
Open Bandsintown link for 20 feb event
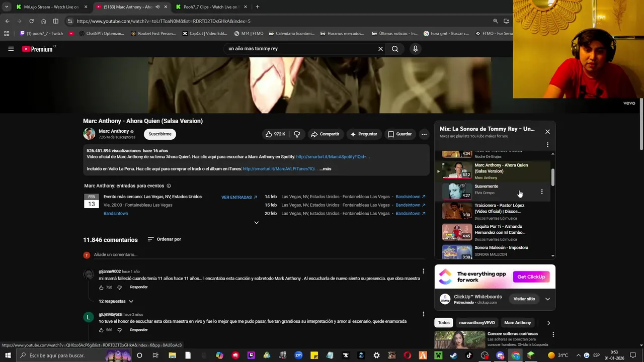coord(411,213)
